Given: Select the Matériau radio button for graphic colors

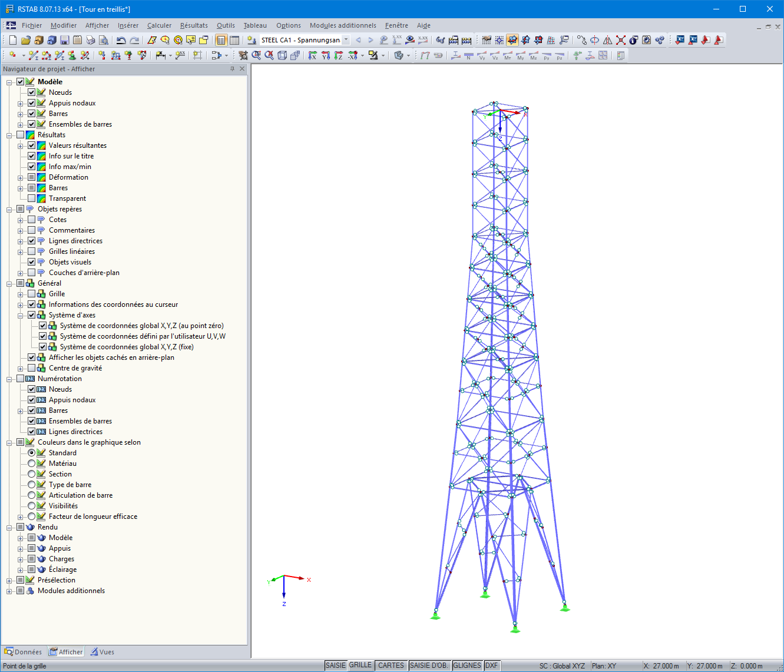Looking at the screenshot, I should click(x=32, y=463).
